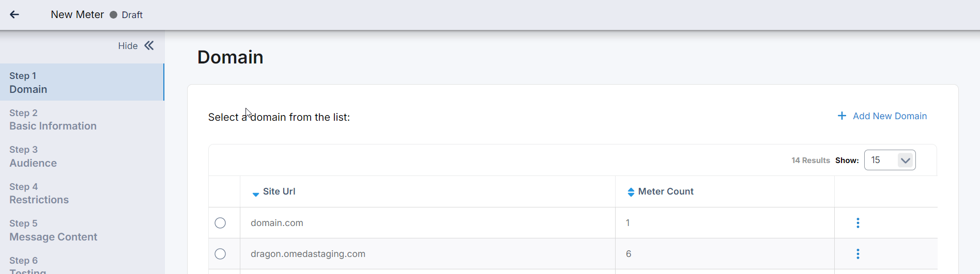Image resolution: width=980 pixels, height=274 pixels.
Task: Sort table by Meter Count column
Action: (666, 191)
